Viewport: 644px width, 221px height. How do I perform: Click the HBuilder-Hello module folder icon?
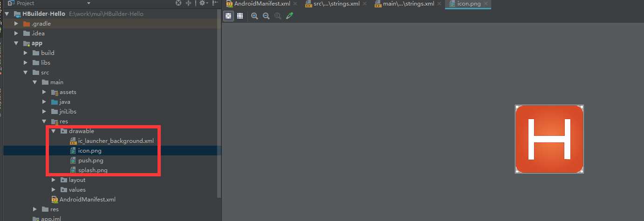[x=17, y=14]
